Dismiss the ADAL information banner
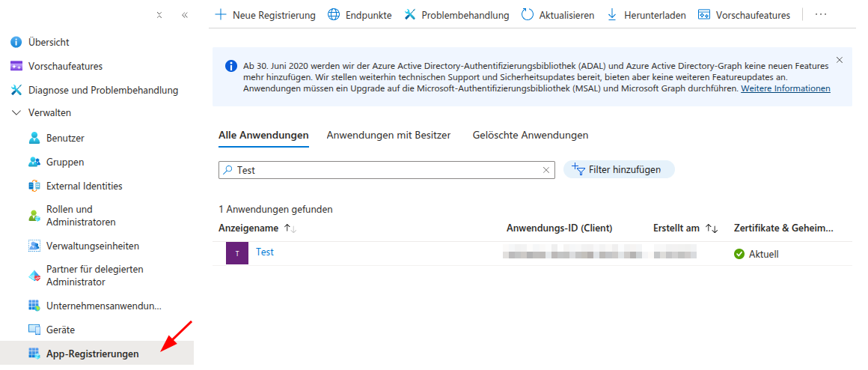 [839, 60]
